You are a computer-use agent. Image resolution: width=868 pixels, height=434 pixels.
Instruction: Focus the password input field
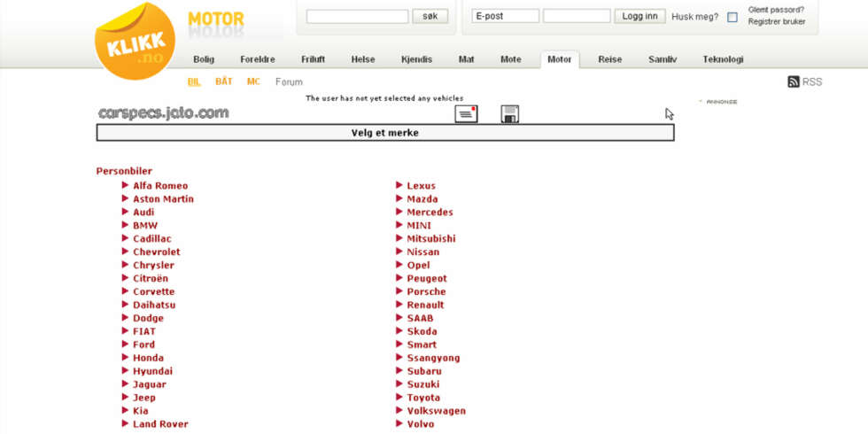[577, 16]
